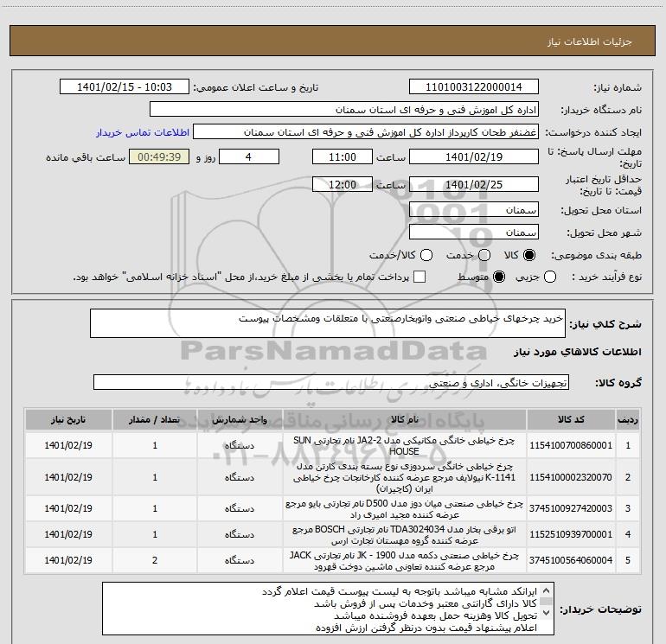Viewport: 666px width, 644px height.
Task: Select product code 3745100564060004
Action: 571,560
